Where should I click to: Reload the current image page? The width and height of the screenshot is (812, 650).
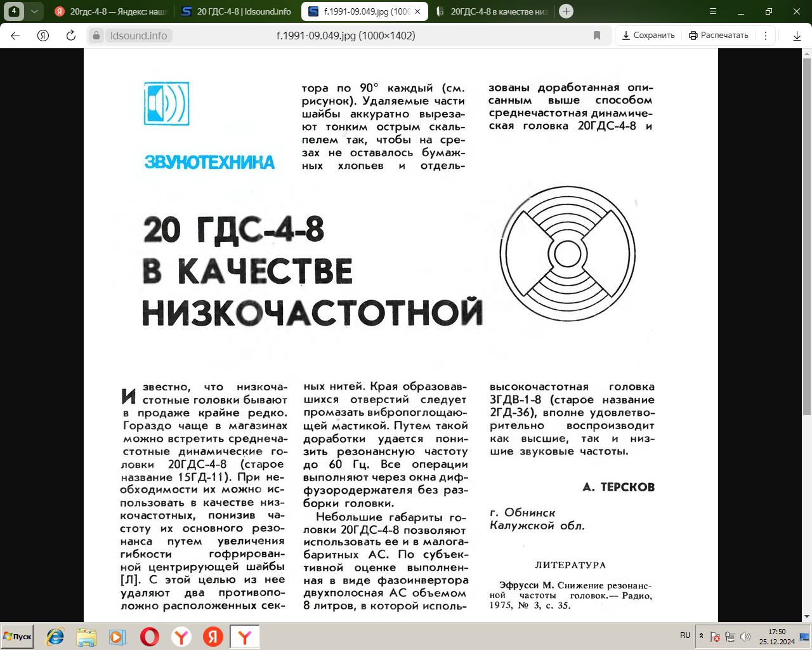pyautogui.click(x=71, y=36)
